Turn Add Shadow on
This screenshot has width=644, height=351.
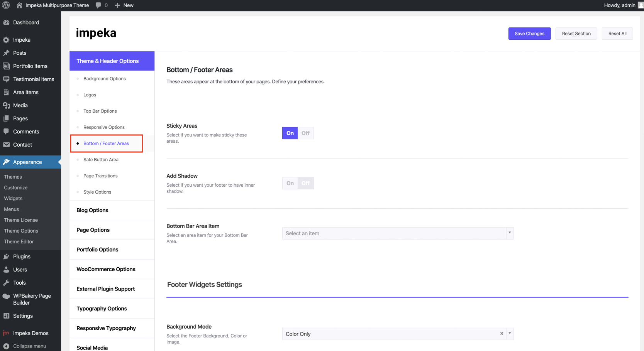tap(290, 183)
